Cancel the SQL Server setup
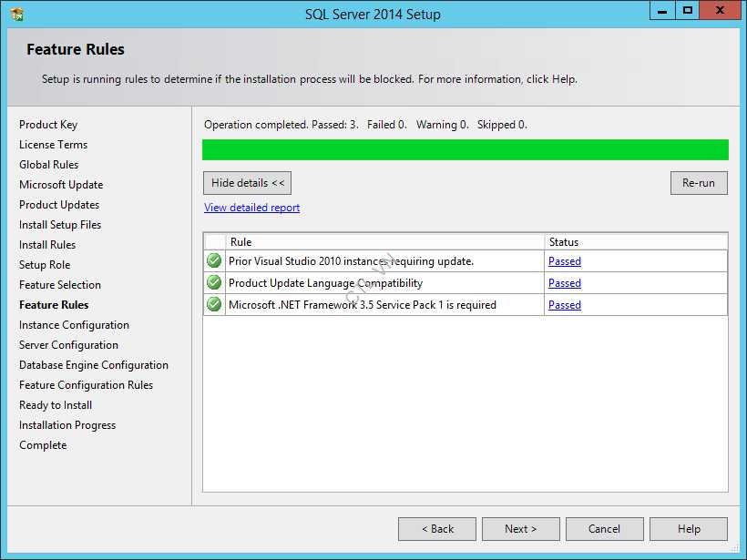This screenshot has width=747, height=560. (604, 528)
